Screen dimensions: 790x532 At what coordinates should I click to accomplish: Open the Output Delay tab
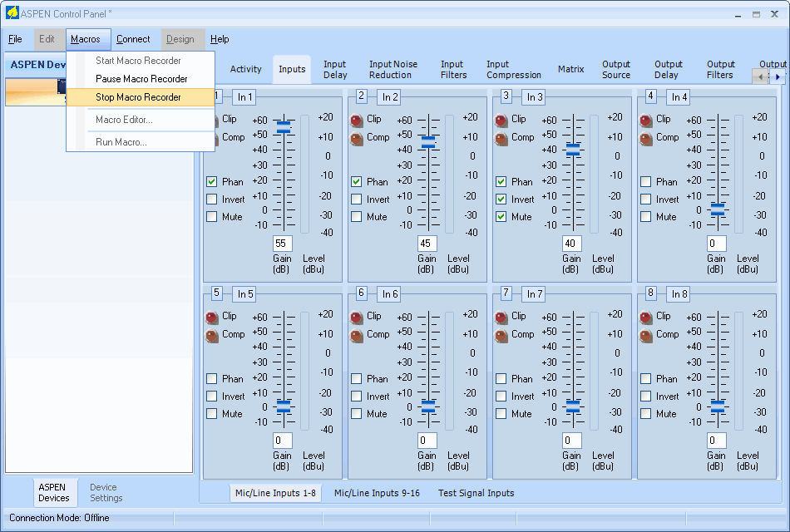click(x=668, y=70)
